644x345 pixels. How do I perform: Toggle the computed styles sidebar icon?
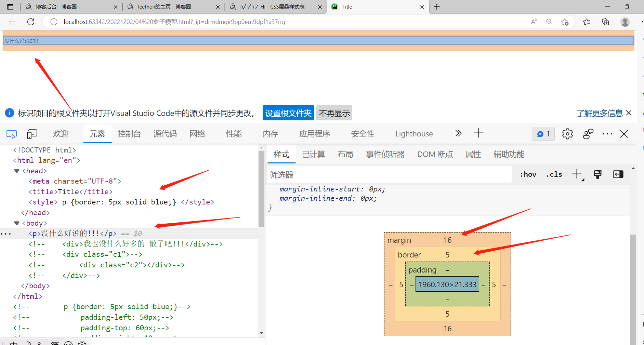(x=618, y=174)
